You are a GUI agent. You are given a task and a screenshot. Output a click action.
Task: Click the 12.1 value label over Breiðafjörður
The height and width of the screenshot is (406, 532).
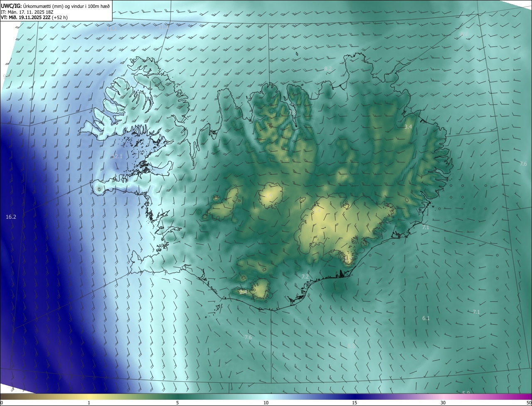118,157
